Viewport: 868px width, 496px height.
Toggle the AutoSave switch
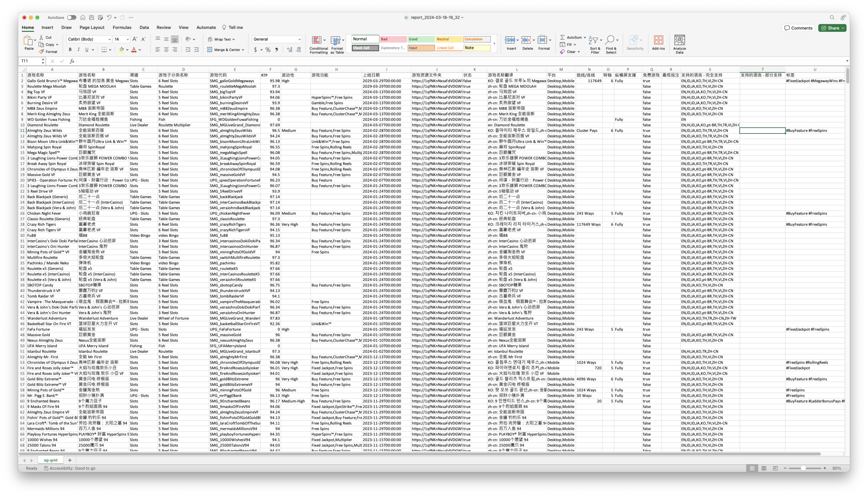point(71,17)
